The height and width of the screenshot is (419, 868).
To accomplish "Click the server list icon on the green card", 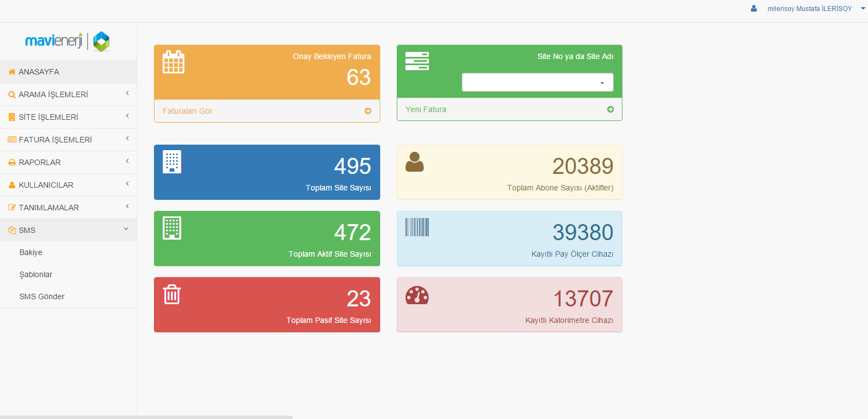I will coord(417,61).
